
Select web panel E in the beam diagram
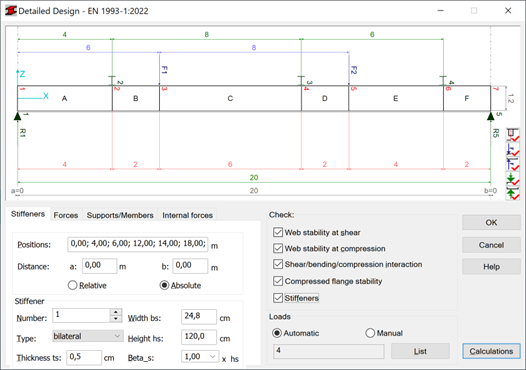point(396,98)
